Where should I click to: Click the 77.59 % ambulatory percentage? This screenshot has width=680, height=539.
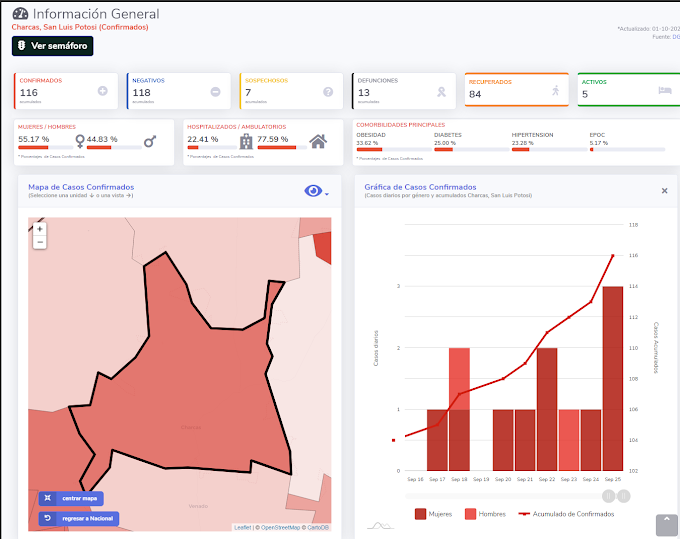pos(272,139)
